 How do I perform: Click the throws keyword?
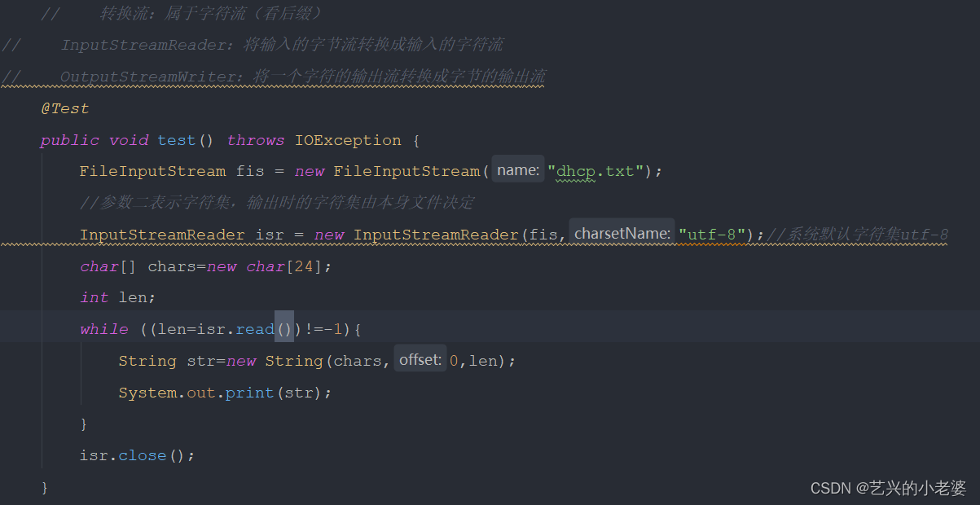(x=255, y=139)
